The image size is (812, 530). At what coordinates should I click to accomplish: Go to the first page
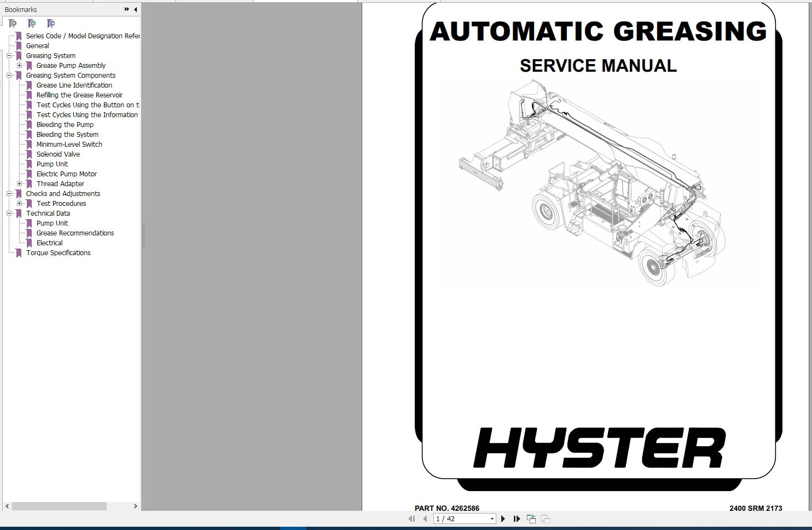point(412,519)
